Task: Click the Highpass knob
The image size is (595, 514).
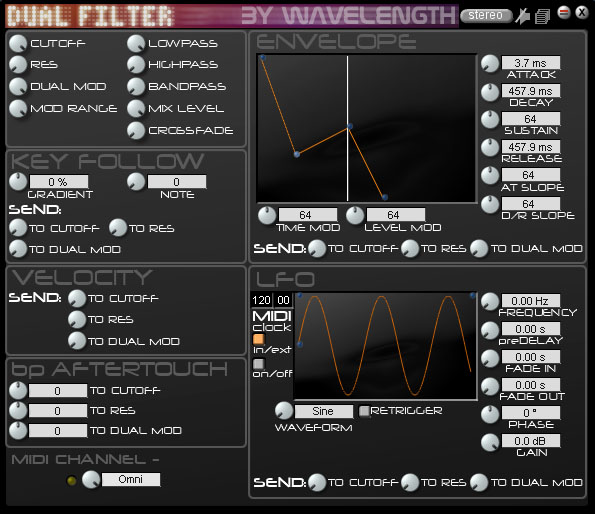Action: (x=136, y=65)
